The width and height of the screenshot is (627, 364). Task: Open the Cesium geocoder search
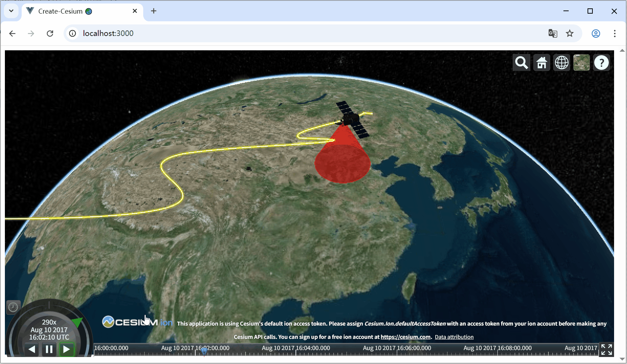[521, 63]
